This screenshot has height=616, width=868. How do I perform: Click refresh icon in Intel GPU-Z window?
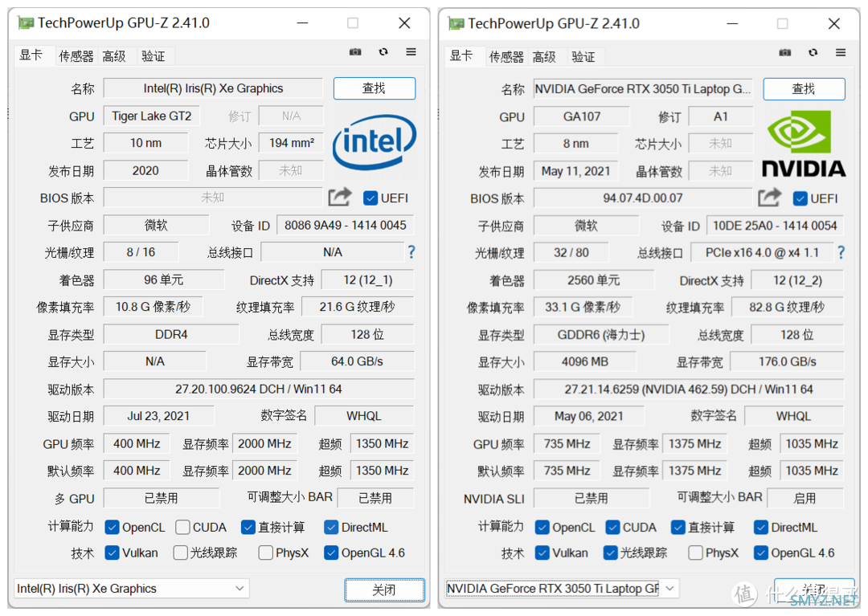[383, 52]
